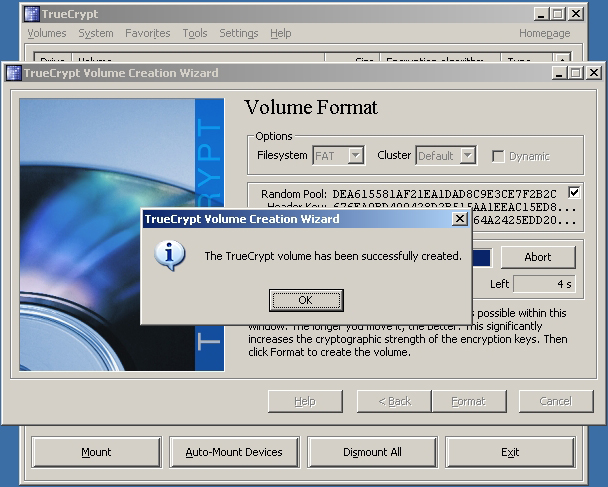Click the TrueCrypt Volume Creation Wizard title icon
This screenshot has width=608, height=487.
14,73
